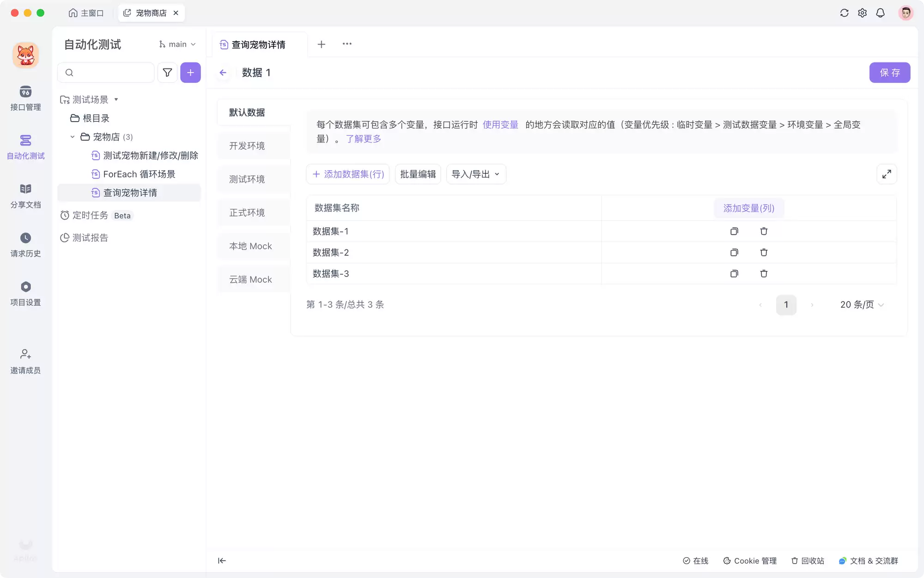The width and height of the screenshot is (924, 578).
Task: Click the refresh icon in the title bar
Action: click(844, 13)
